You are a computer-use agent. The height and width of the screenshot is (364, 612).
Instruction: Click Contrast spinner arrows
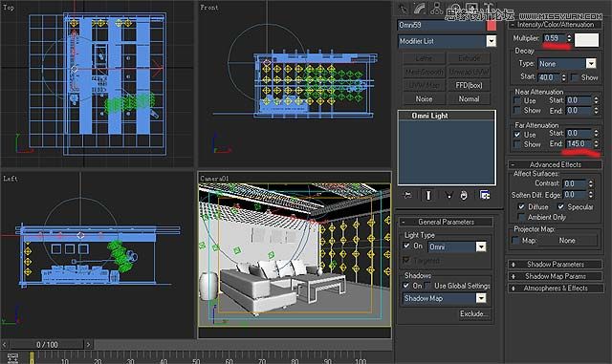(x=591, y=183)
